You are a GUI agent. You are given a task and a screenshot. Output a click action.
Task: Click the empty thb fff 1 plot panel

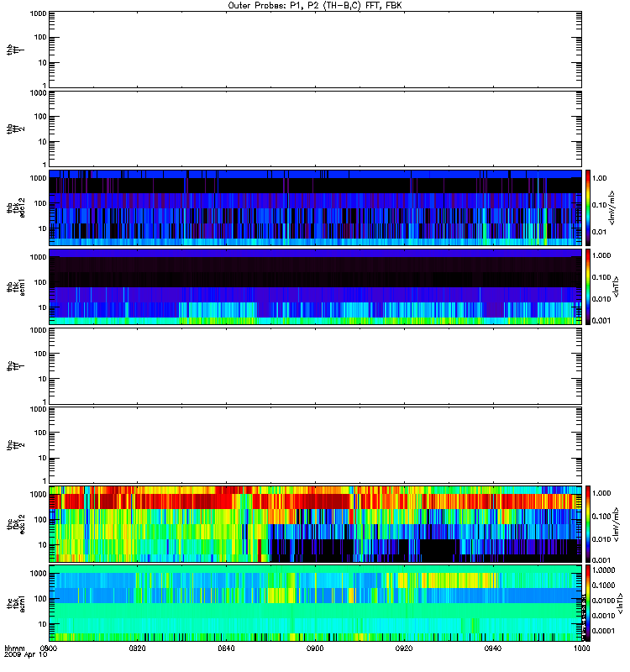[x=315, y=50]
